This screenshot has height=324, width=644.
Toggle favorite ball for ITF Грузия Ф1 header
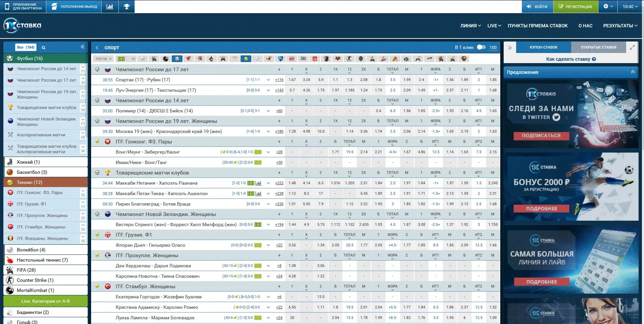pos(97,235)
